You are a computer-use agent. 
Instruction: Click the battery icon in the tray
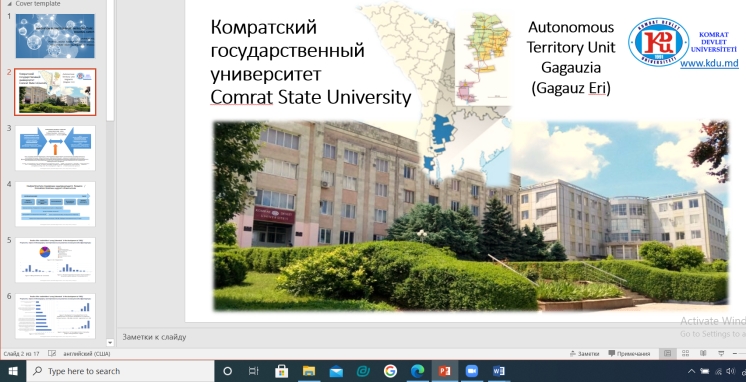[705, 372]
